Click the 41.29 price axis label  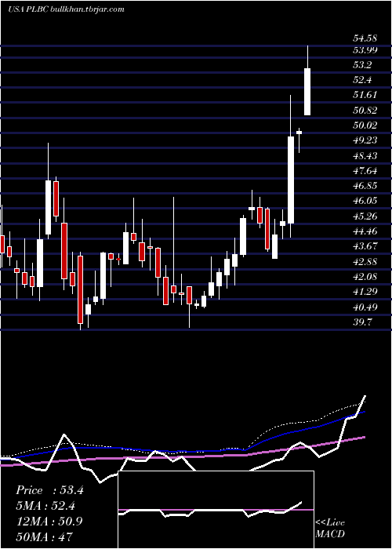pyautogui.click(x=365, y=292)
